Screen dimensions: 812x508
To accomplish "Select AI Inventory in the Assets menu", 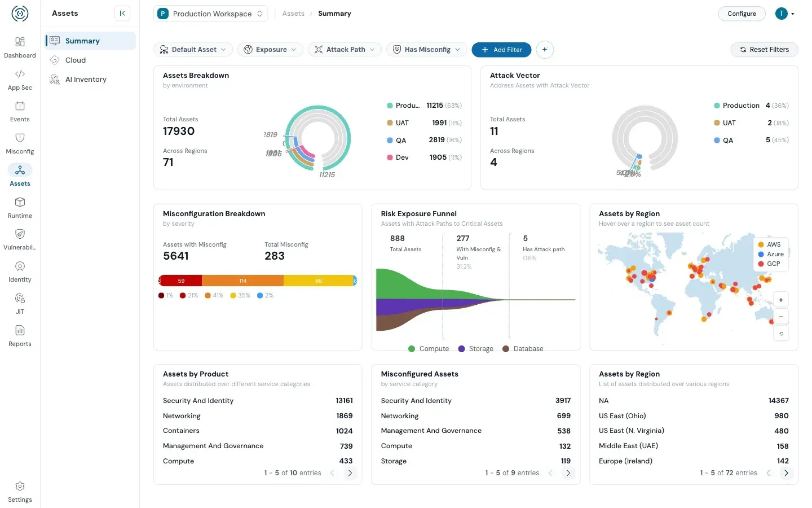I will pyautogui.click(x=86, y=80).
